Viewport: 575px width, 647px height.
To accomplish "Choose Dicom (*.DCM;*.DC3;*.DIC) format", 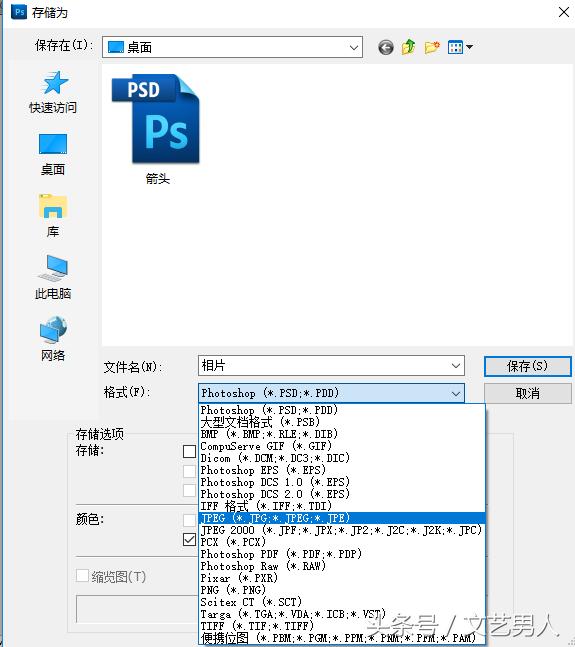I will (342, 458).
